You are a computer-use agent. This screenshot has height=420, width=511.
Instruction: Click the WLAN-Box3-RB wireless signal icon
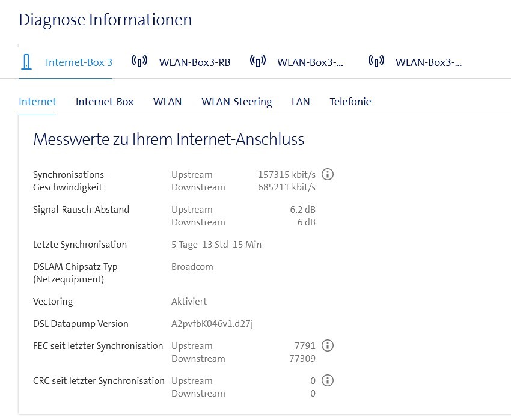(x=139, y=62)
